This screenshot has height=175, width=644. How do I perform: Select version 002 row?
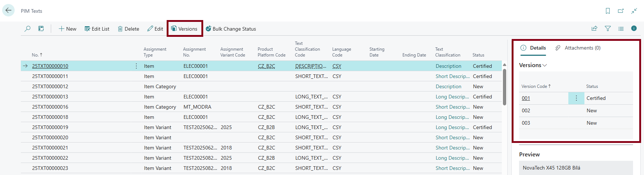(576, 110)
